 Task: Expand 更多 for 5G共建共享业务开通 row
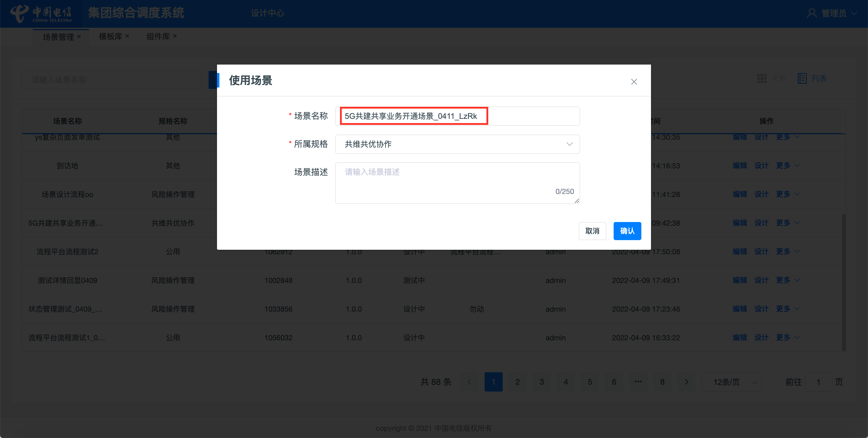click(x=788, y=223)
